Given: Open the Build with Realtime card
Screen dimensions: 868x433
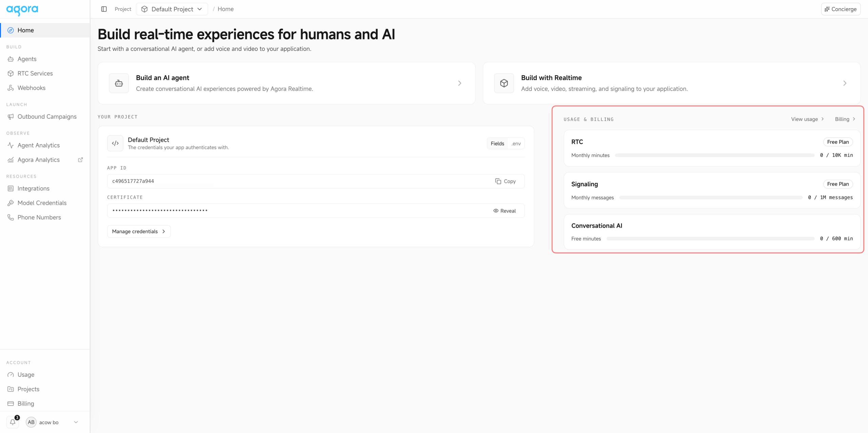Looking at the screenshot, I should pyautogui.click(x=672, y=83).
